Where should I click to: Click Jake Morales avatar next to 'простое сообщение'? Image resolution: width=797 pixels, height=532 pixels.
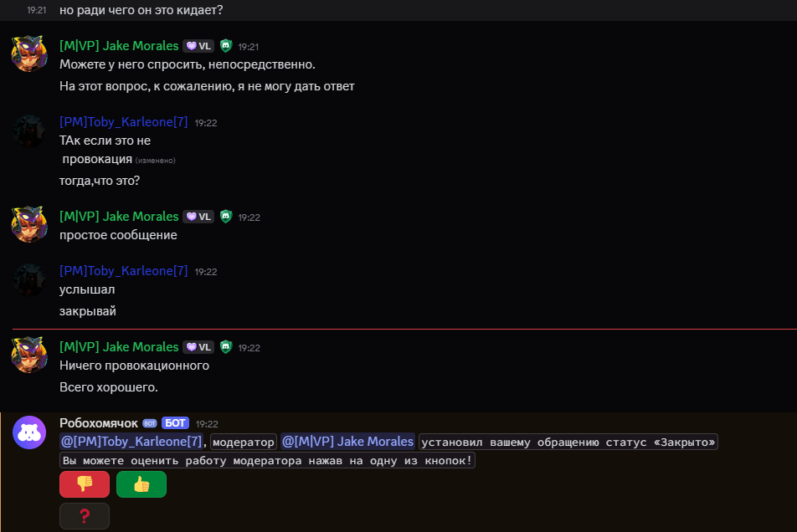(29, 224)
